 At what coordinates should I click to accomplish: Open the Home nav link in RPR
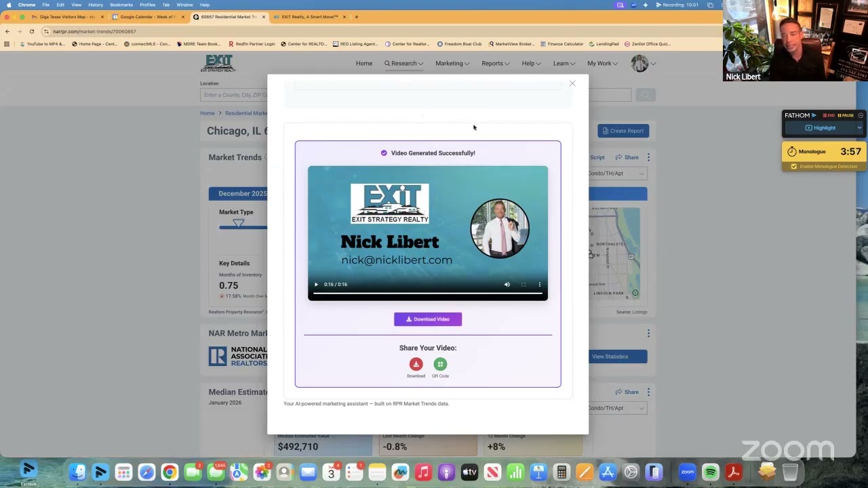click(x=364, y=63)
